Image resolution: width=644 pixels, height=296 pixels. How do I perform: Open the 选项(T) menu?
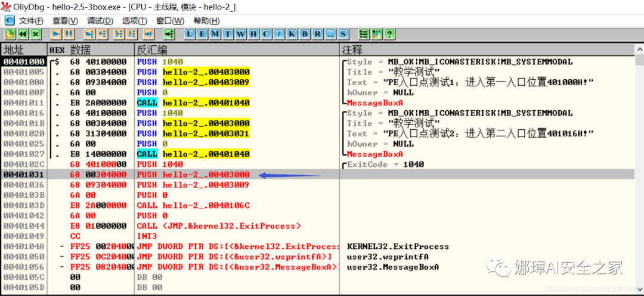point(134,21)
